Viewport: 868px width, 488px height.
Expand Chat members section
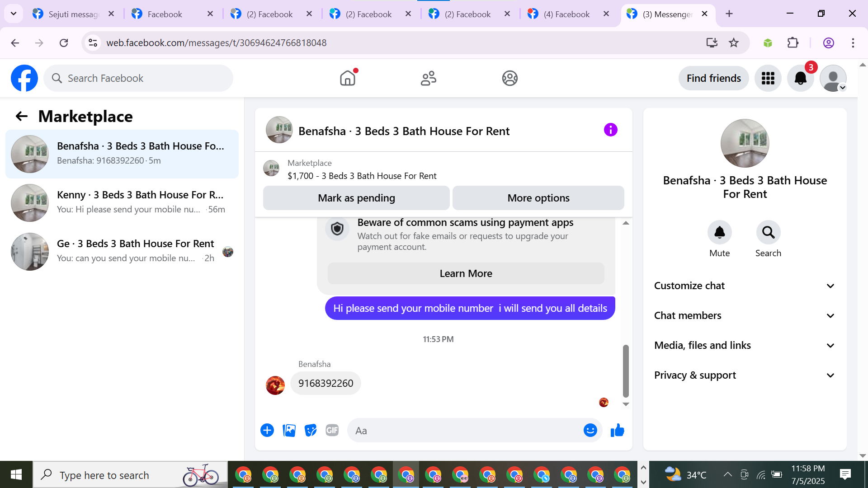[x=745, y=315]
